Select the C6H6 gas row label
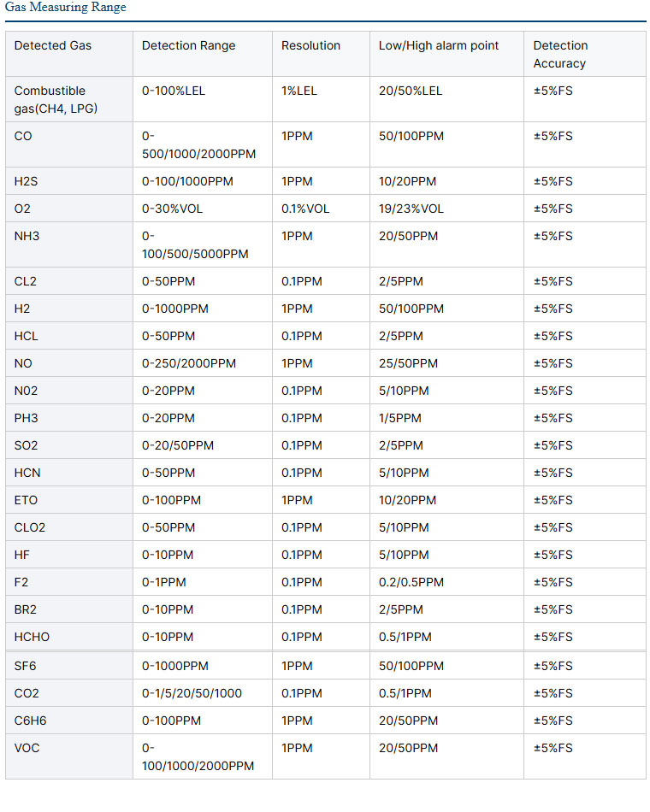 (x=30, y=721)
